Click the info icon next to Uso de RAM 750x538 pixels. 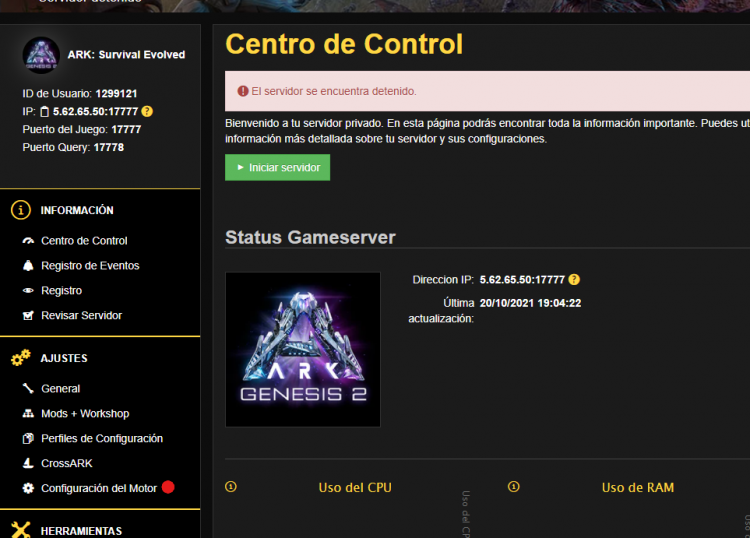coord(514,487)
